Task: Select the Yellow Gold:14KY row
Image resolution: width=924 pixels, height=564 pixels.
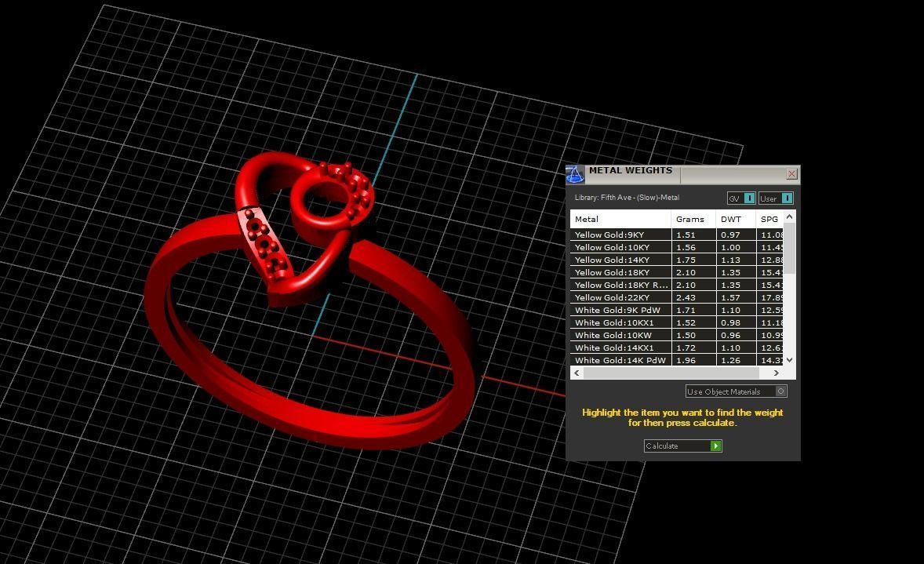Action: (x=676, y=260)
